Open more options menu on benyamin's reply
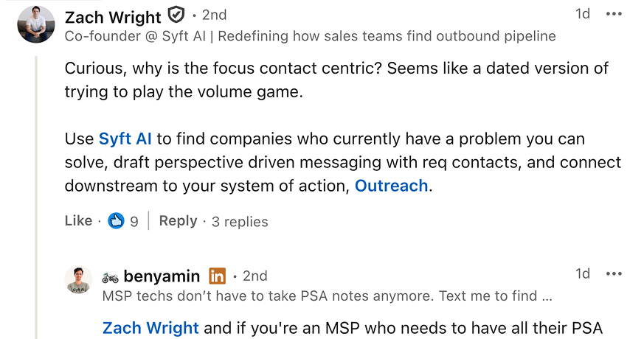Screen dimensions: 644x339 (x=614, y=274)
